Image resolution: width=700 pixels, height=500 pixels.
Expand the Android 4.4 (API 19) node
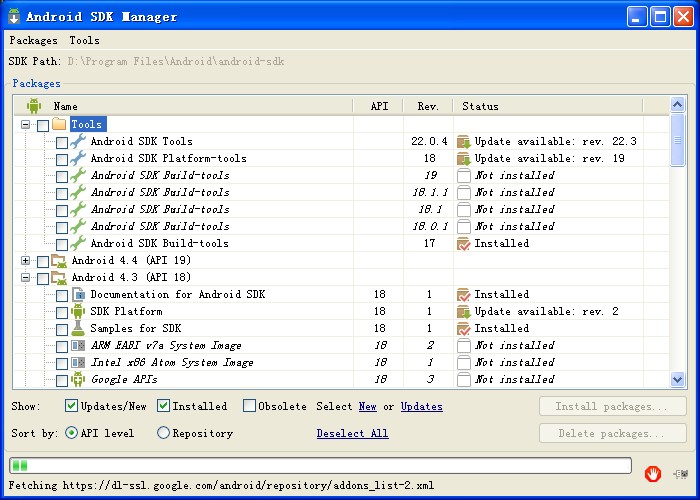pos(25,260)
